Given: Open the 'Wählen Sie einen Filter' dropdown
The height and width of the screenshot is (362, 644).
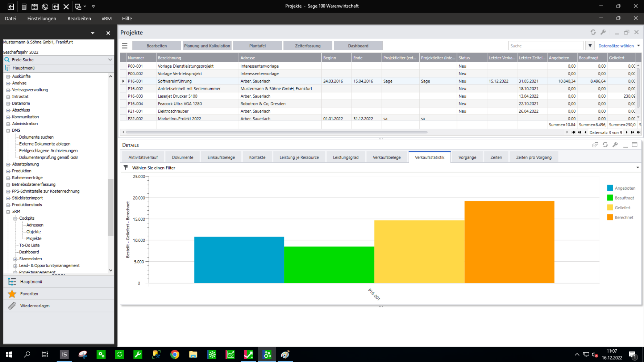Looking at the screenshot, I should (x=637, y=168).
